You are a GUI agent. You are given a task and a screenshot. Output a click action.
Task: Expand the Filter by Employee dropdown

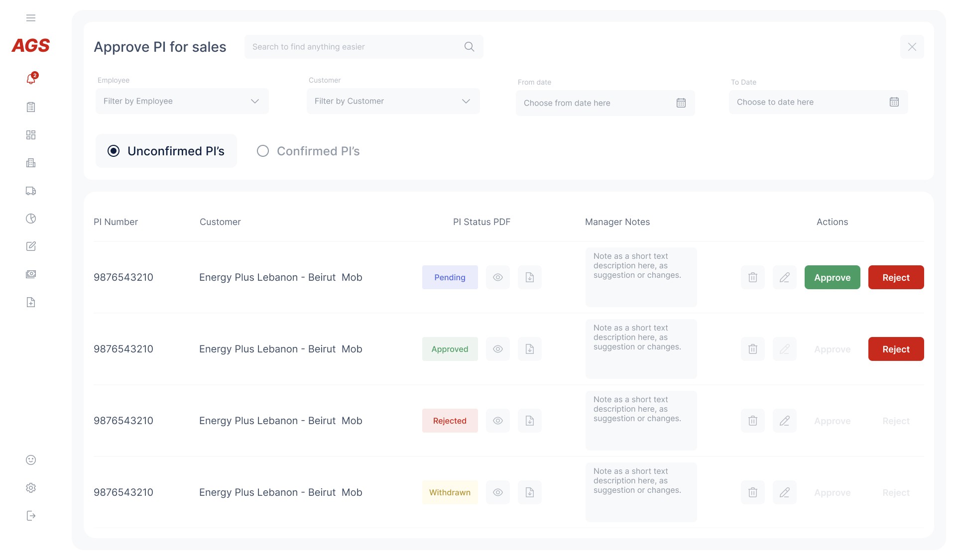182,101
